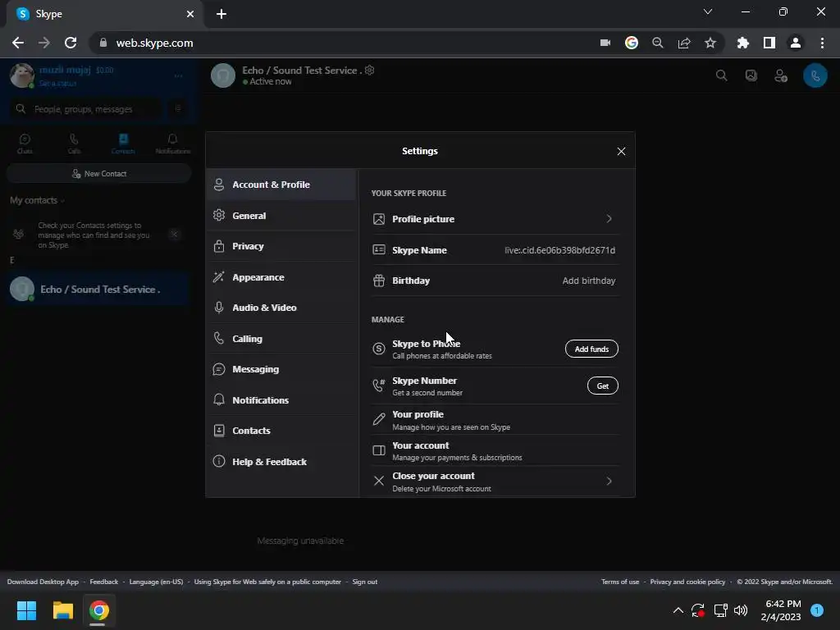Click user profile avatar in sidebar
Screen dimensions: 840x630
coord(22,75)
